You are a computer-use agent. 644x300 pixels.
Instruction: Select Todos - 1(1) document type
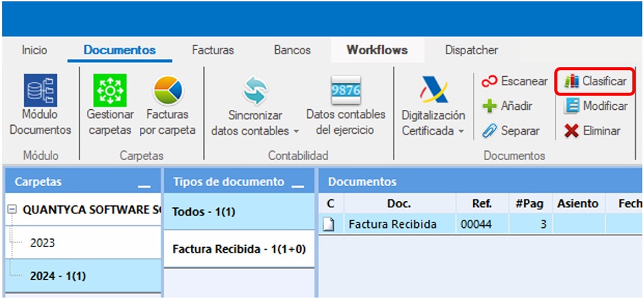239,211
